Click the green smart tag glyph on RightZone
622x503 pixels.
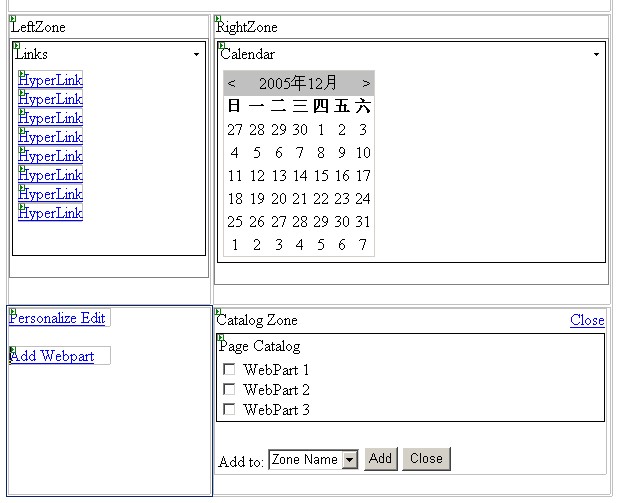217,19
